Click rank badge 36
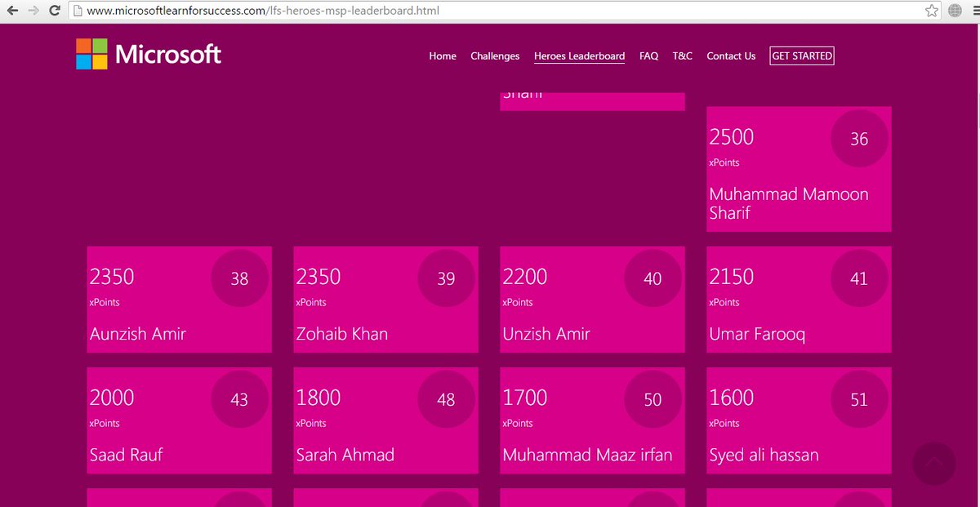Image resolution: width=980 pixels, height=507 pixels. point(859,139)
